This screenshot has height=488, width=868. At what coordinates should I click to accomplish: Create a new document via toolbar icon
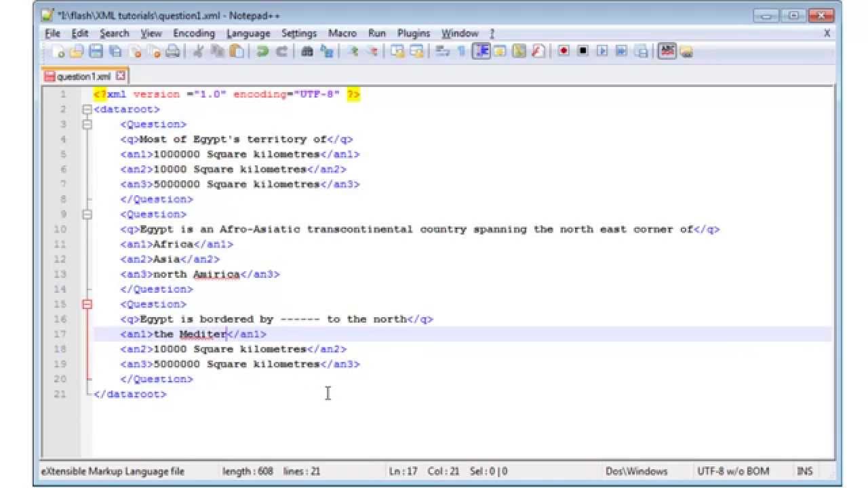58,52
